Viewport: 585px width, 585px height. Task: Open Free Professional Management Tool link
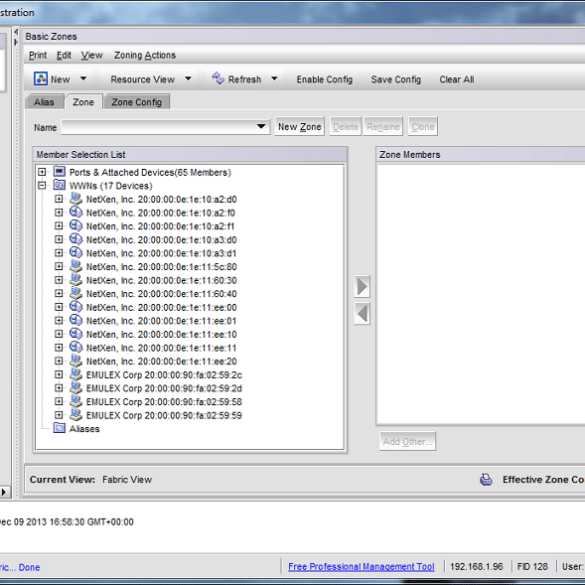click(x=361, y=566)
